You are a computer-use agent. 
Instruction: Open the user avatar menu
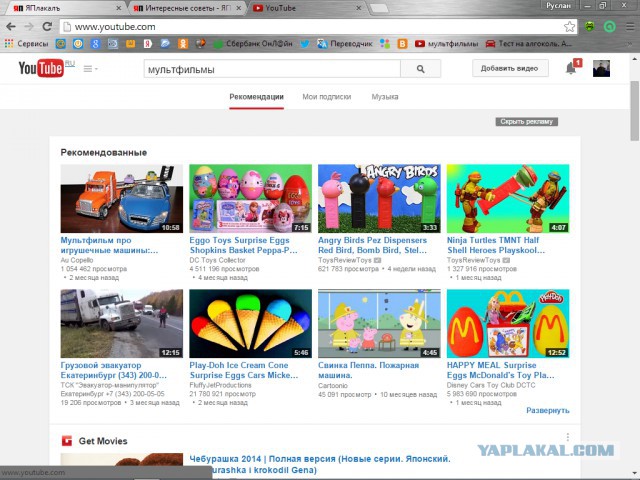coord(601,69)
